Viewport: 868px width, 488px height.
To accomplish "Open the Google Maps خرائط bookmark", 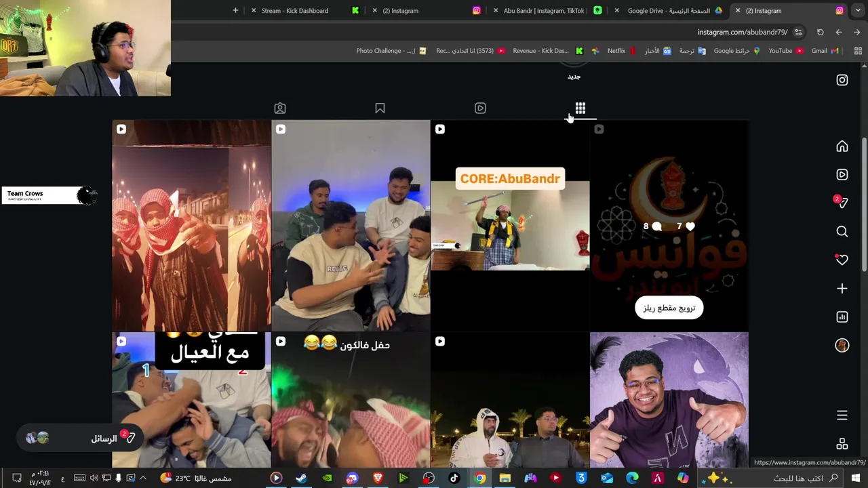I will click(736, 51).
